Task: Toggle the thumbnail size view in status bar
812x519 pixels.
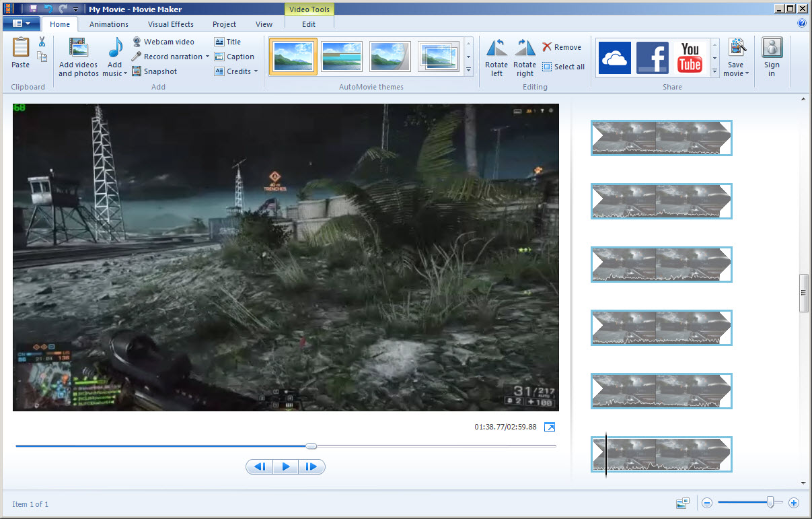Action: coord(683,503)
